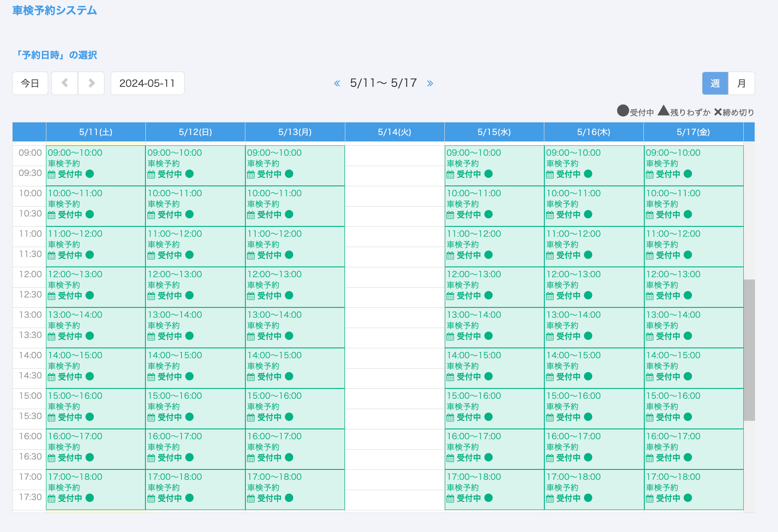
Task: Choose 5/15 11:00~12:00 reservation slot
Action: [x=494, y=246]
